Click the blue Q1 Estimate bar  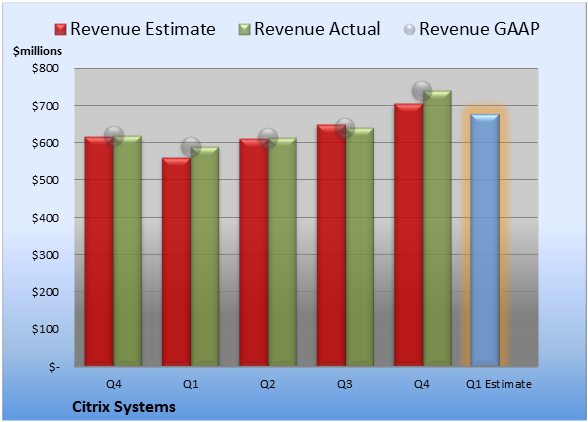485,240
